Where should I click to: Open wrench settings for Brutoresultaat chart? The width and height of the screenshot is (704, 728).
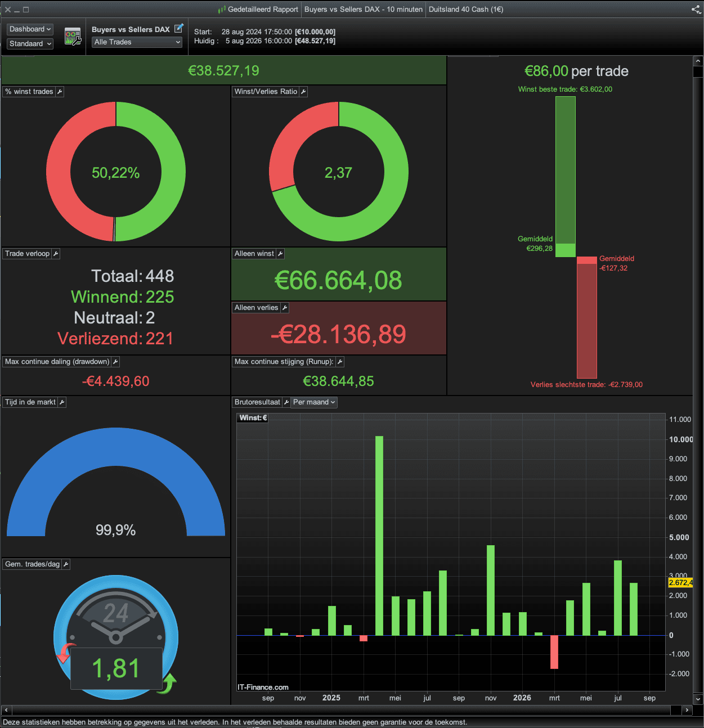point(286,402)
